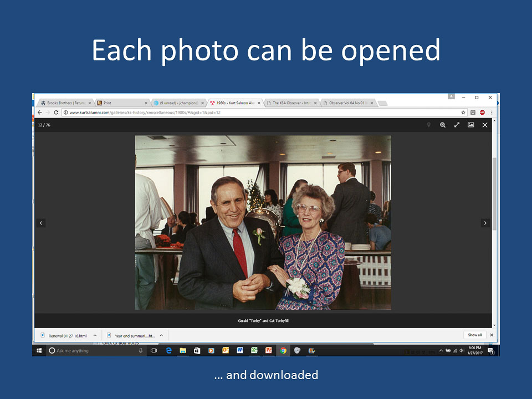This screenshot has width=532, height=399.
Task: Click the zoom magnifier icon in gallery
Action: pos(443,125)
